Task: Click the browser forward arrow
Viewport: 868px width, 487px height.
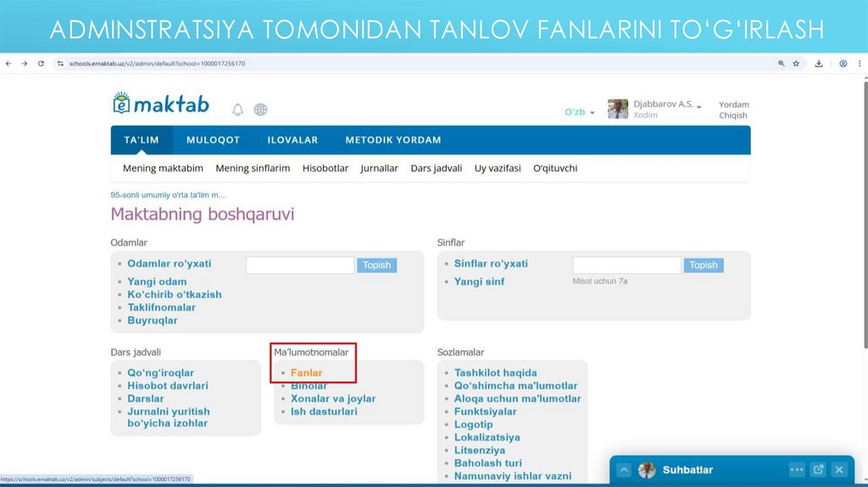Action: 25,64
